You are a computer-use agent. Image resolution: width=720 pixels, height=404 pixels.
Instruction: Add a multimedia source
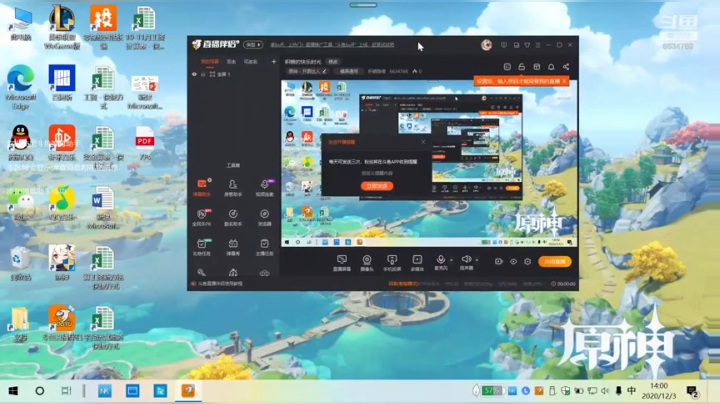tap(417, 263)
